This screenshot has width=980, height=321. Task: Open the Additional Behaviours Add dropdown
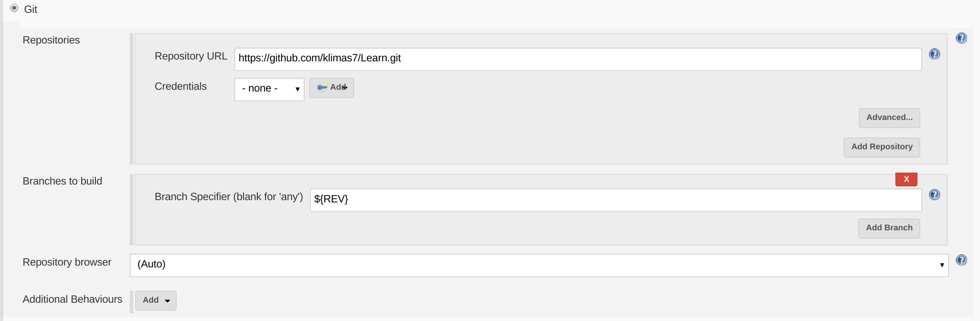click(155, 300)
